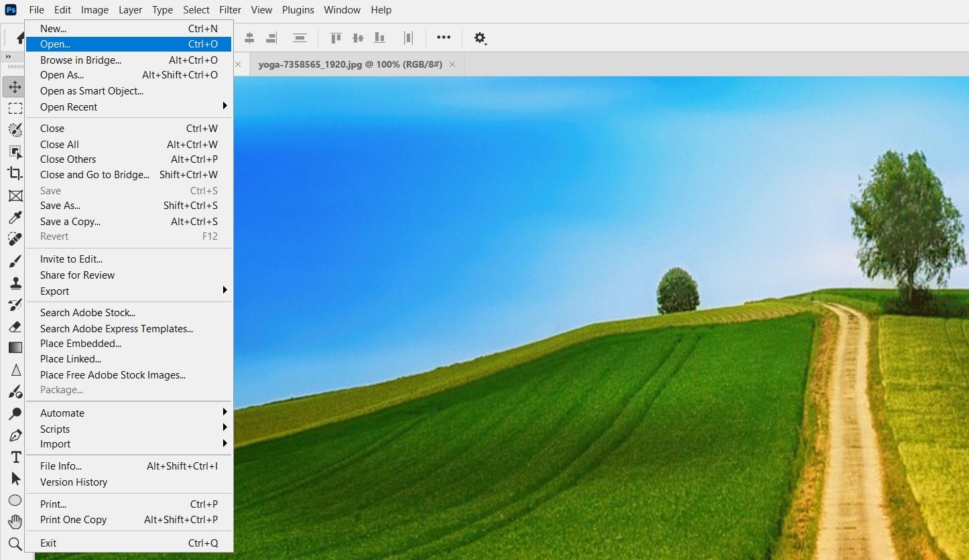Click the three-dots more options button
Screen dimensions: 969x560
click(444, 38)
